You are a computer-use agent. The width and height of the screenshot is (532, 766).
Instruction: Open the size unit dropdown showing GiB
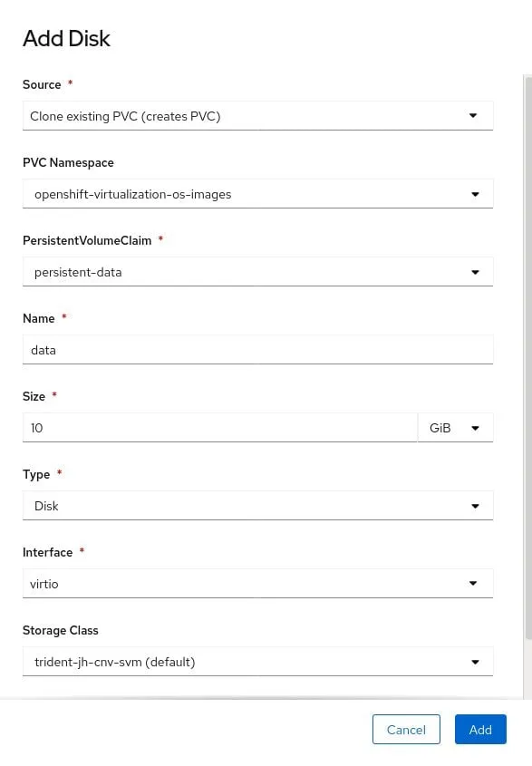coord(456,427)
